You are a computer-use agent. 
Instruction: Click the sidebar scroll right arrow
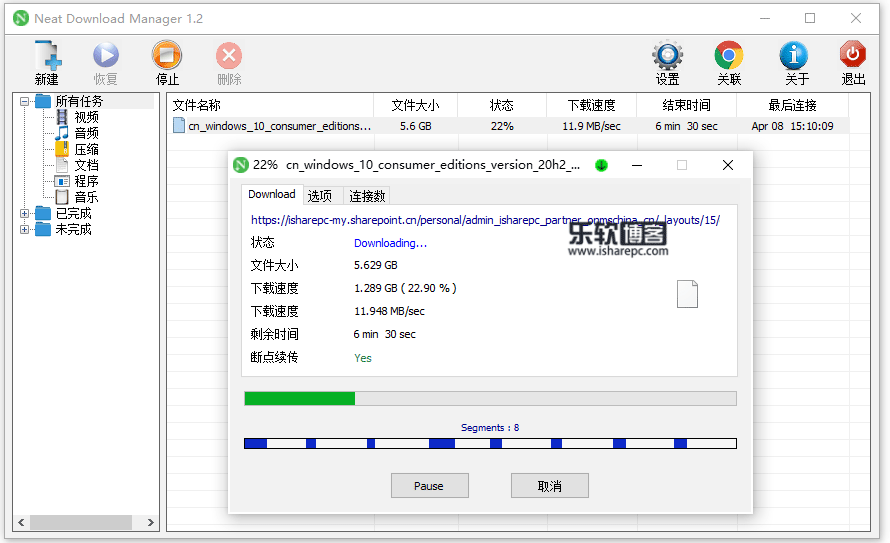pos(150,523)
